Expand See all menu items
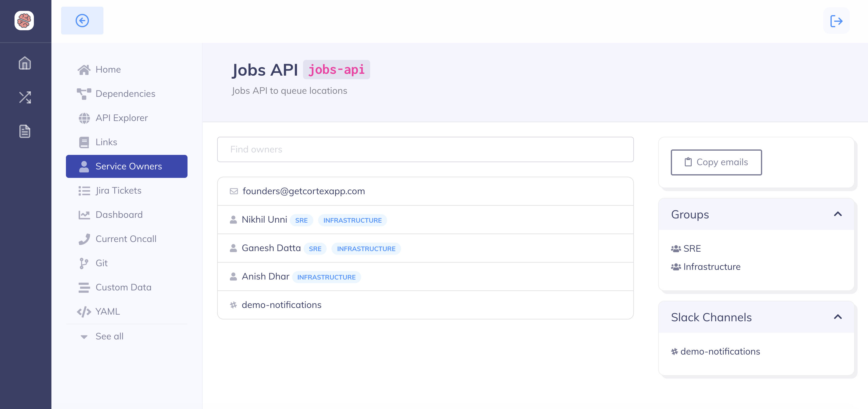 pos(127,336)
